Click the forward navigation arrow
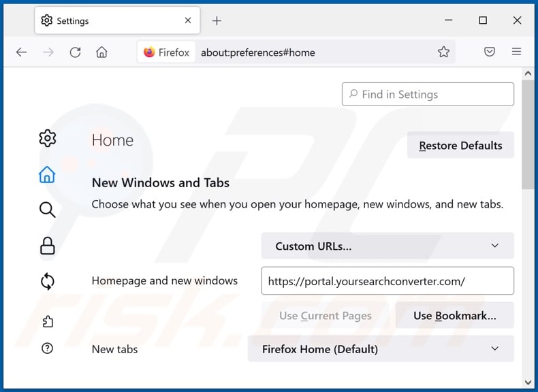This screenshot has width=538, height=392. tap(48, 52)
